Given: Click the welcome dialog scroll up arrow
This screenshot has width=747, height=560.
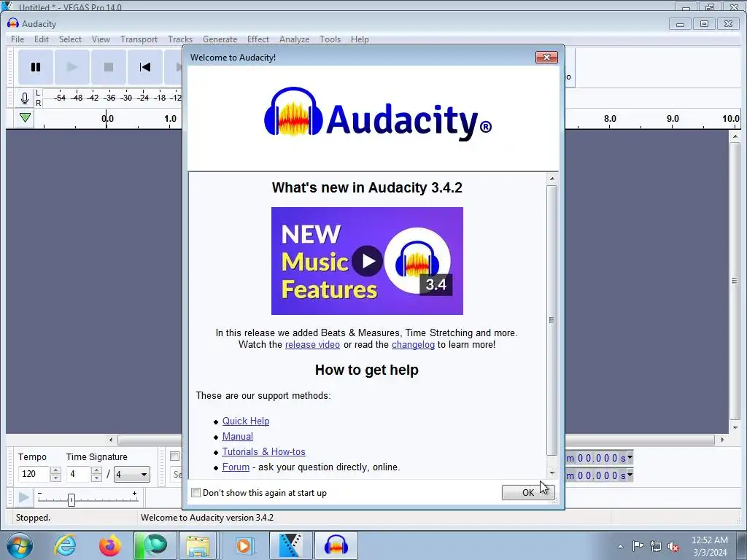Looking at the screenshot, I should coord(551,179).
